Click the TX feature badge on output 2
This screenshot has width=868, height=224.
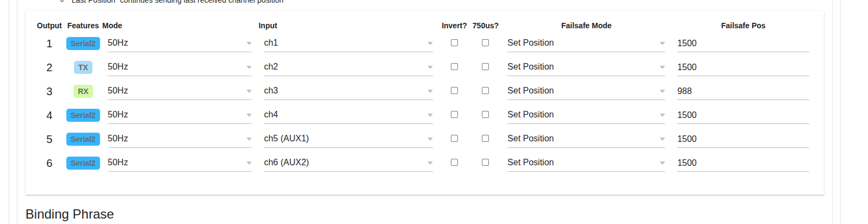pyautogui.click(x=83, y=67)
